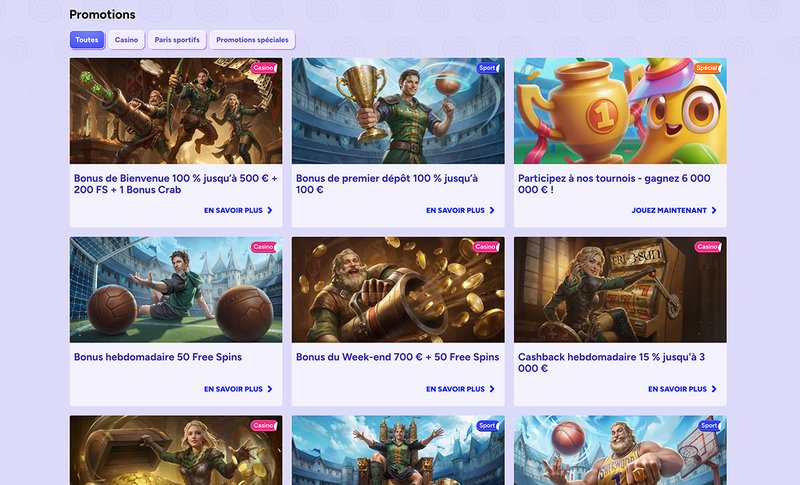Switch to the Casino promotions tab
800x485 pixels.
[x=126, y=40]
